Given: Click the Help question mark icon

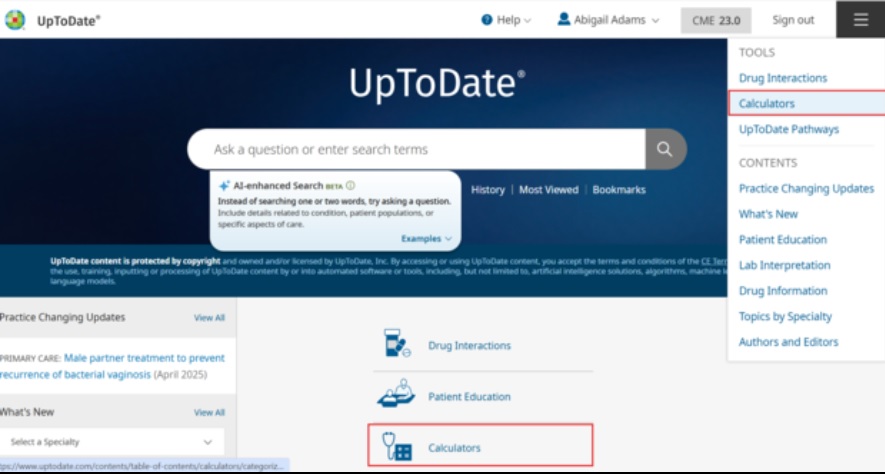Looking at the screenshot, I should pos(487,20).
